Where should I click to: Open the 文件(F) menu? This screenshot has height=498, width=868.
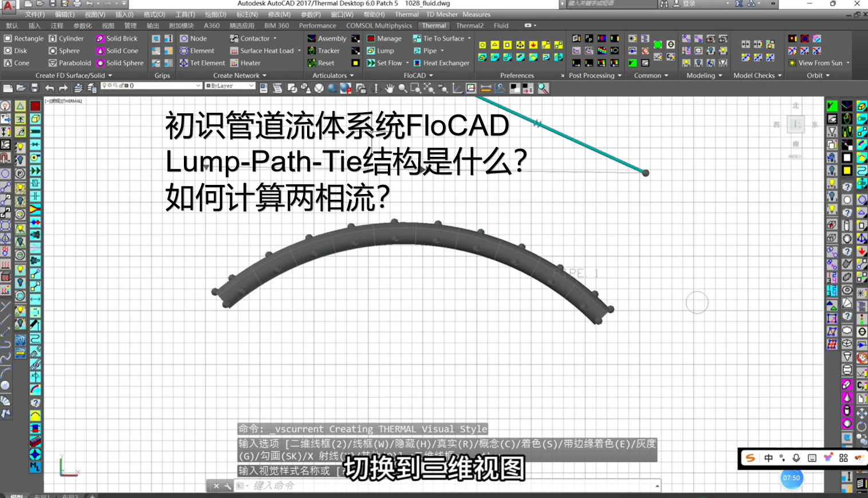pos(35,15)
